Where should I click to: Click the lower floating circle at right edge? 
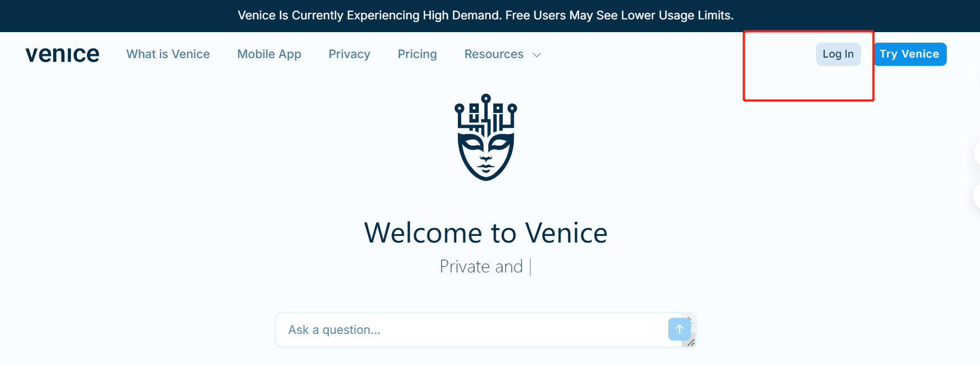click(x=977, y=195)
